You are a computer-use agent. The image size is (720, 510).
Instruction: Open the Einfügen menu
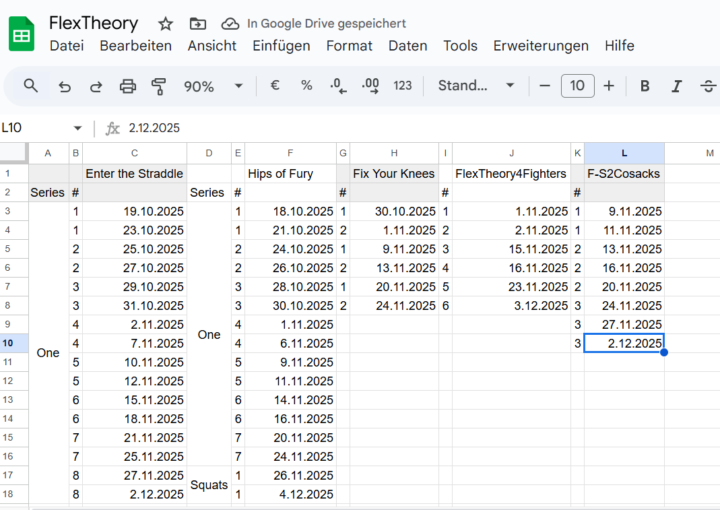(x=281, y=46)
